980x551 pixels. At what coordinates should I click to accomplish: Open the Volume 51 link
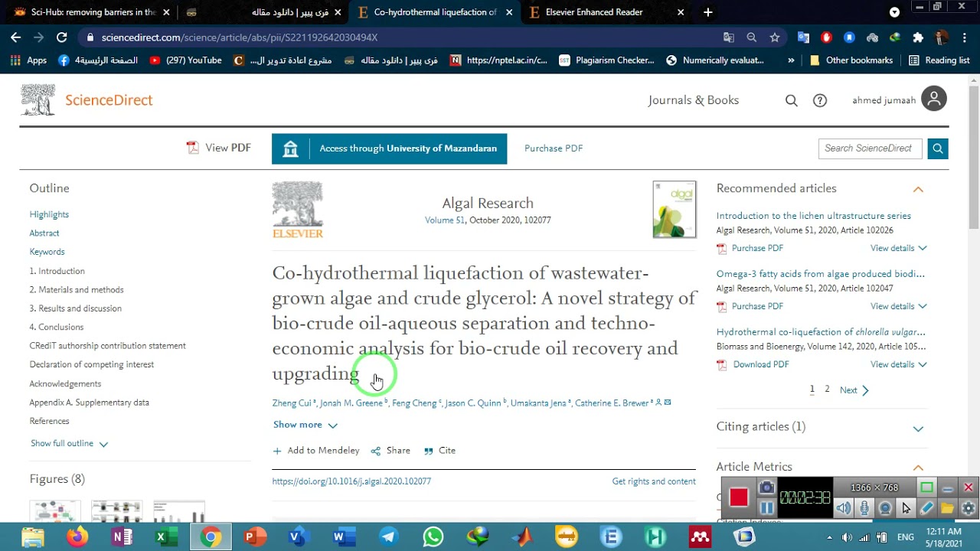tap(445, 220)
